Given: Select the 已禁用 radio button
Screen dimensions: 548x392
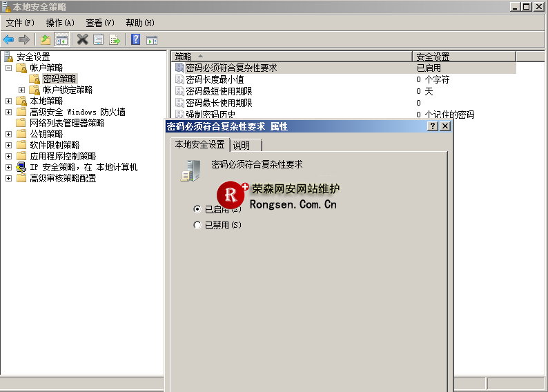Looking at the screenshot, I should pyautogui.click(x=198, y=225).
